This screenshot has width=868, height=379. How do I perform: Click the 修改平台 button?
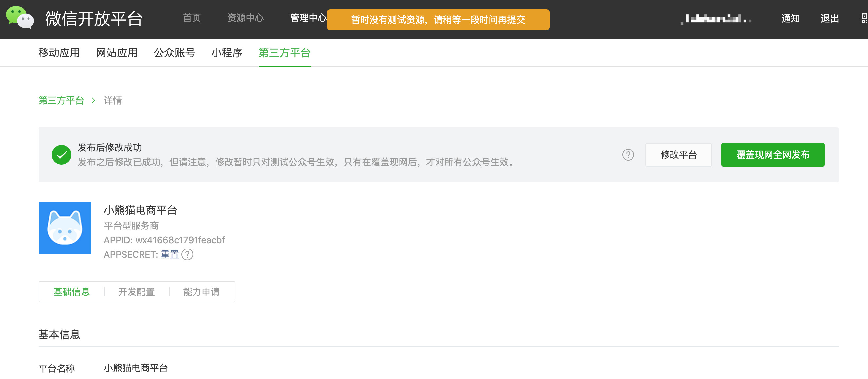point(679,155)
